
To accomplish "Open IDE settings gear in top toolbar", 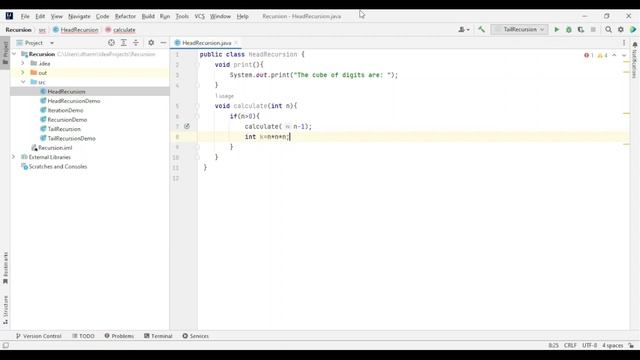I will pos(621,29).
